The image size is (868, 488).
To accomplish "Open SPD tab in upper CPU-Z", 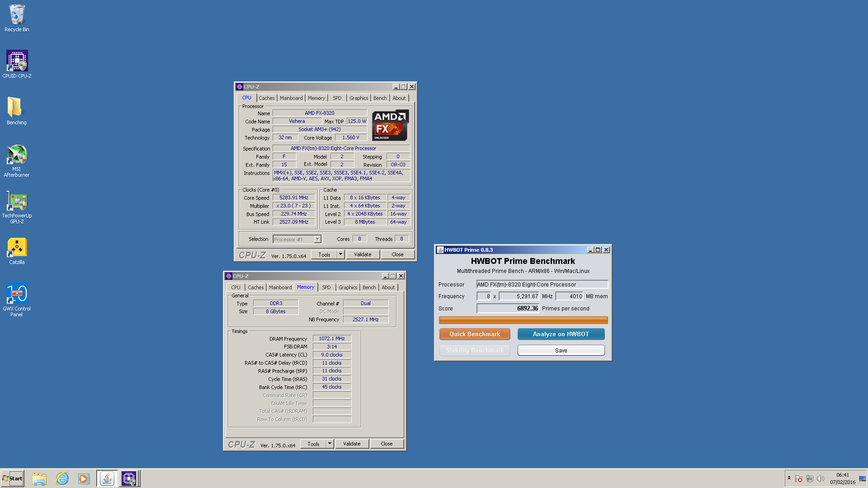I will coord(337,98).
